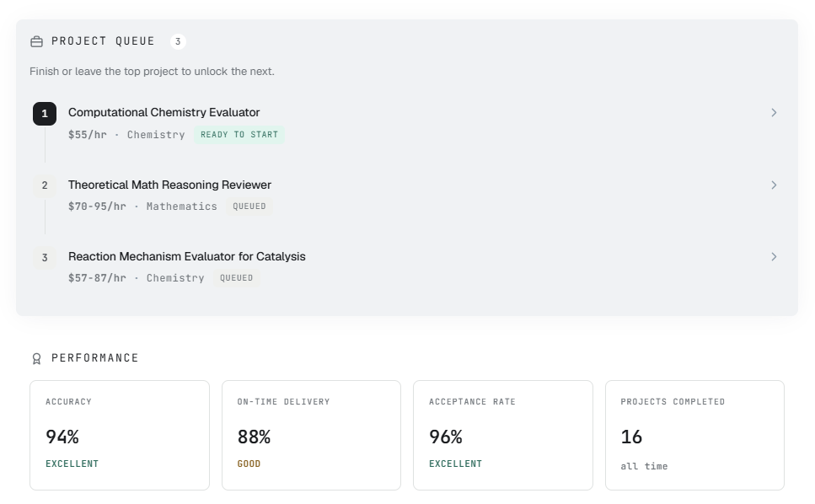Image resolution: width=815 pixels, height=504 pixels.
Task: Select the number 3 step badge
Action: (45, 257)
